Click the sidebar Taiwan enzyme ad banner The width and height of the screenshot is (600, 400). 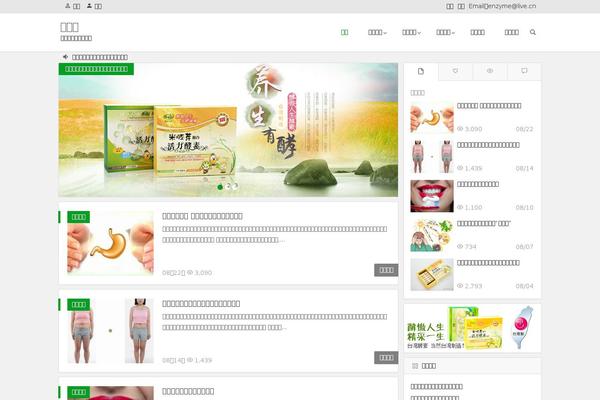tap(472, 328)
